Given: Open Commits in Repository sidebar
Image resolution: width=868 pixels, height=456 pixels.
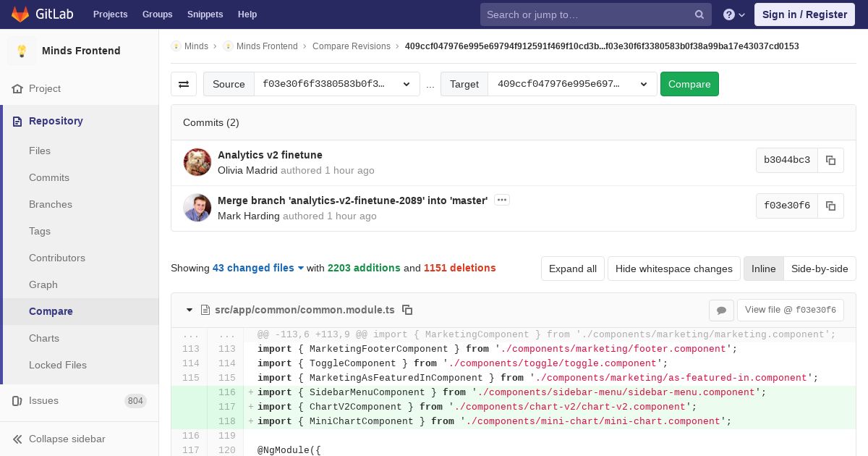Looking at the screenshot, I should [49, 177].
